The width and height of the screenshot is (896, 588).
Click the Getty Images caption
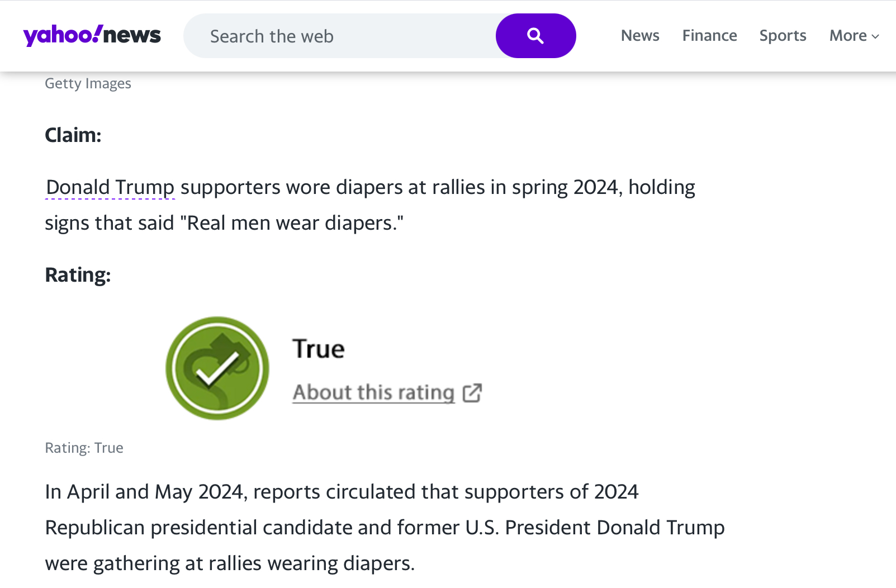tap(88, 83)
